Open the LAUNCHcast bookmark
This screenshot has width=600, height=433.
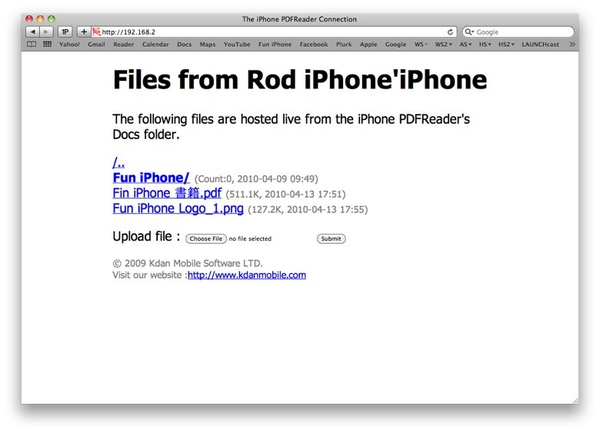(540, 44)
